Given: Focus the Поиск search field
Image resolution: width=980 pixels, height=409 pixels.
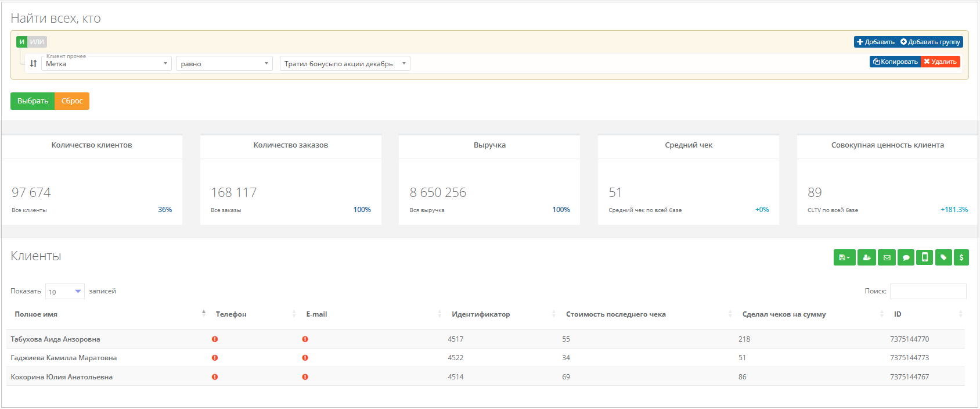Looking at the screenshot, I should 928,291.
